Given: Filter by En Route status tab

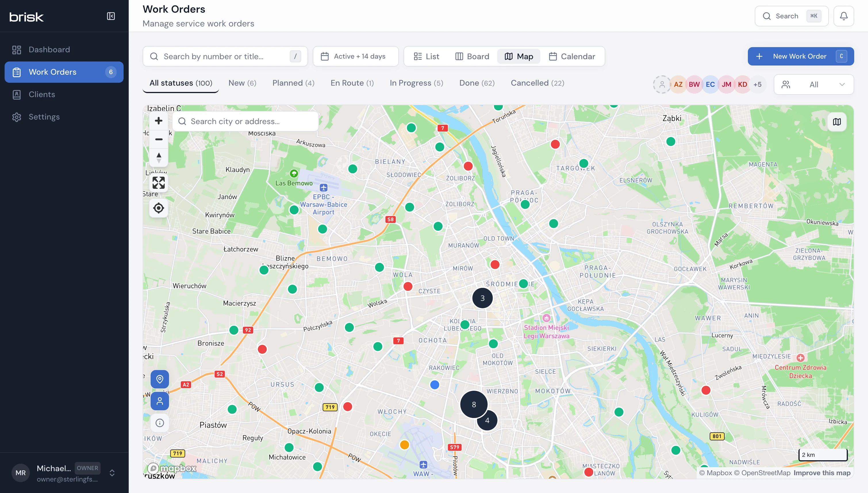Looking at the screenshot, I should click(x=352, y=83).
